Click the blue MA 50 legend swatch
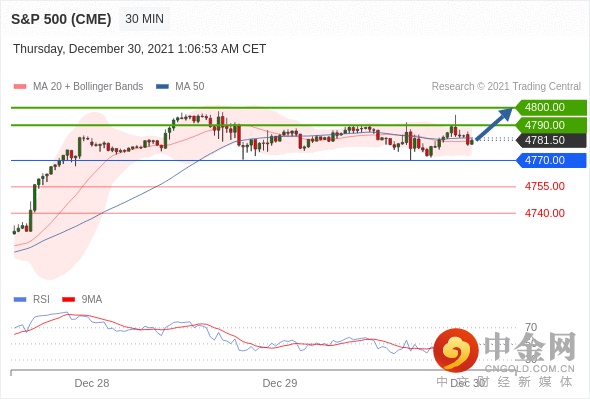The width and height of the screenshot is (590, 400). (162, 87)
